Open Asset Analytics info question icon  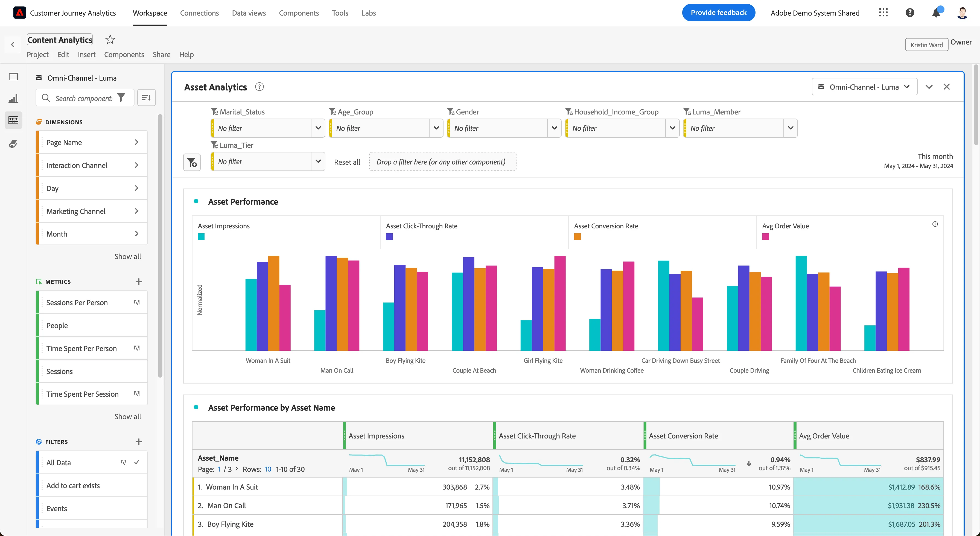pyautogui.click(x=259, y=87)
